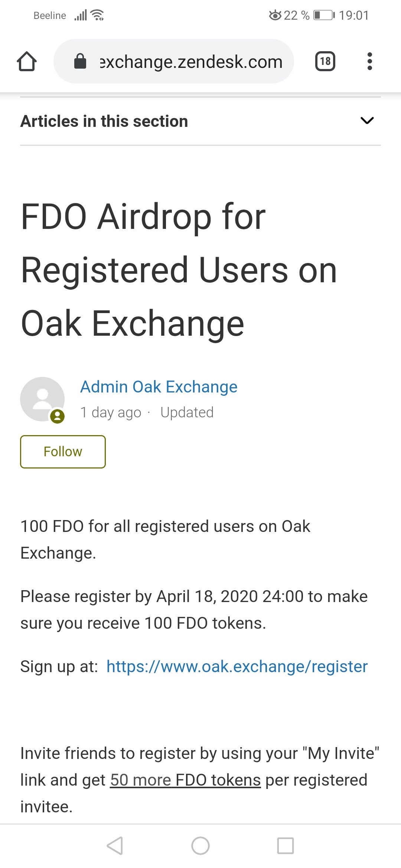Viewport: 401px width, 868px height.
Task: Tap the FDO Airdrop article title
Action: [178, 270]
